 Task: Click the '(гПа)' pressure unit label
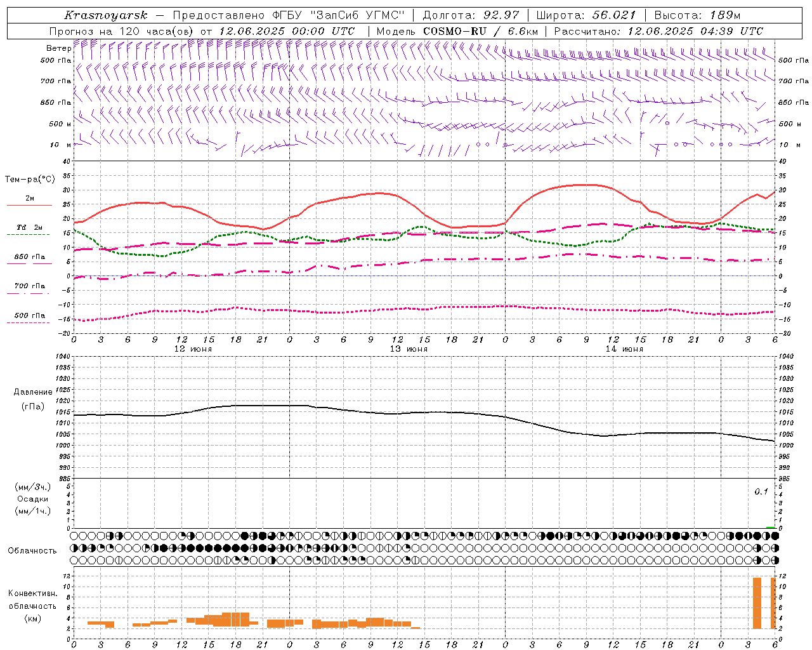tap(33, 406)
